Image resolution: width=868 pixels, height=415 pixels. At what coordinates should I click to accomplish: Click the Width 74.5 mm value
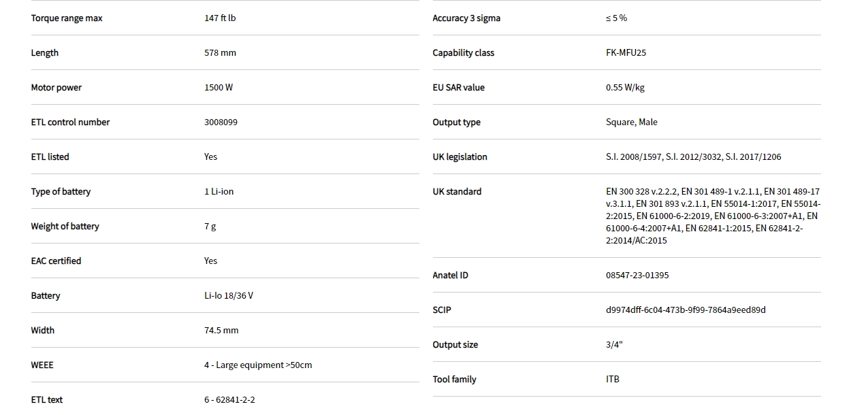click(x=221, y=331)
